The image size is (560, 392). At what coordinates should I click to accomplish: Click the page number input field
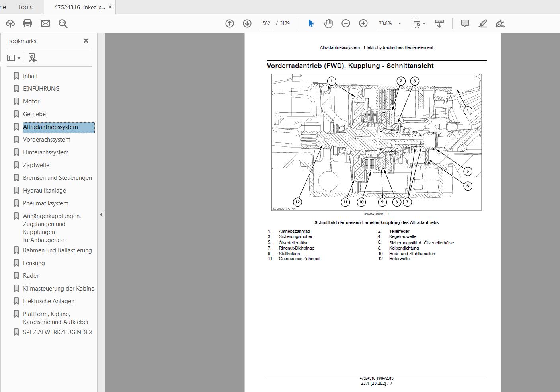pyautogui.click(x=266, y=23)
